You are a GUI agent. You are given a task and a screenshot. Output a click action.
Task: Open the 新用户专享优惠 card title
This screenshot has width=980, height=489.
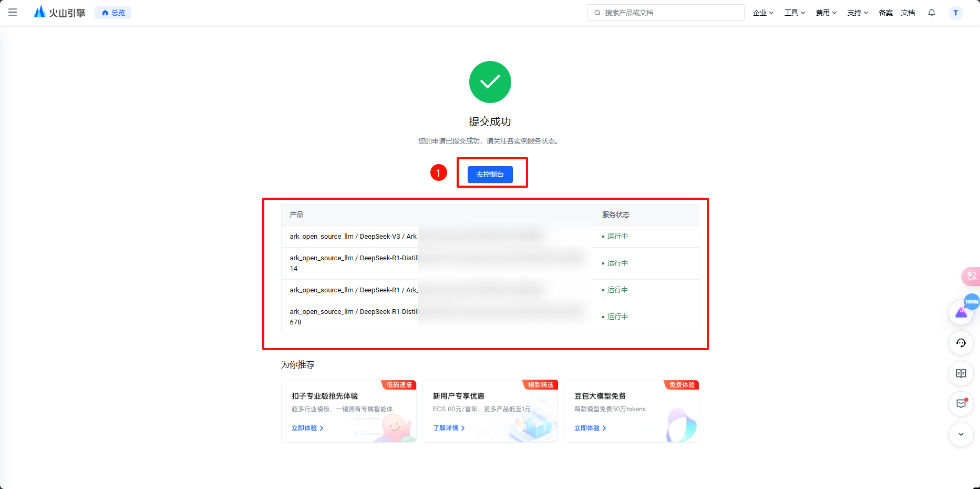459,396
